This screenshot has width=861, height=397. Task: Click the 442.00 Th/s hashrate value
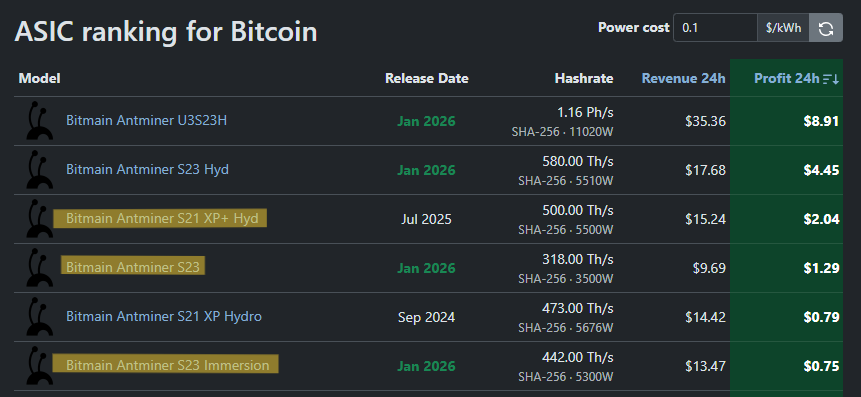pos(578,357)
